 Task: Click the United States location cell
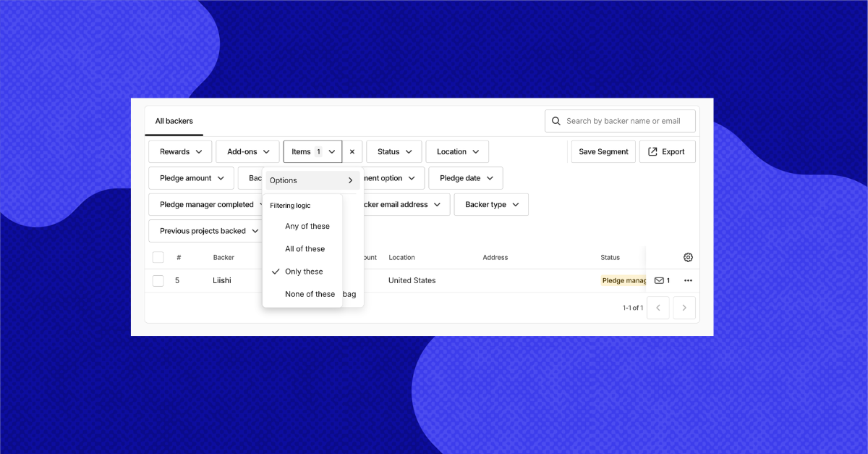pos(412,280)
